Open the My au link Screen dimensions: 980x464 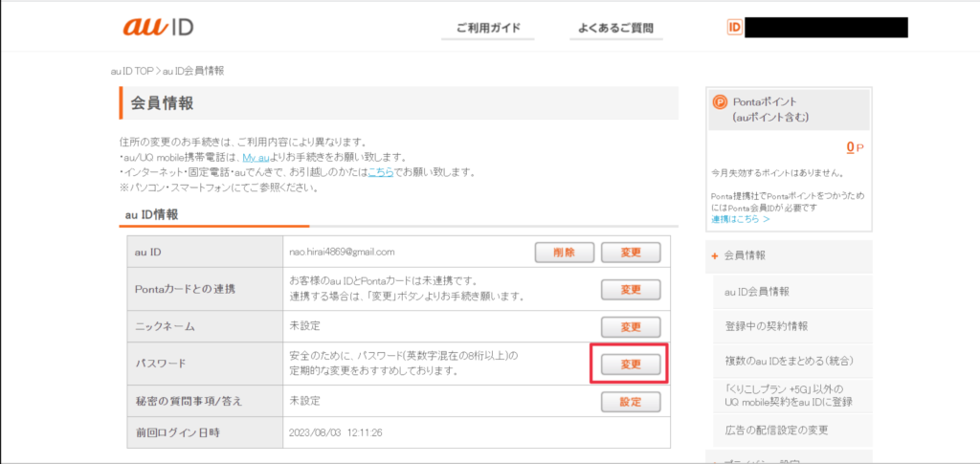click(255, 157)
